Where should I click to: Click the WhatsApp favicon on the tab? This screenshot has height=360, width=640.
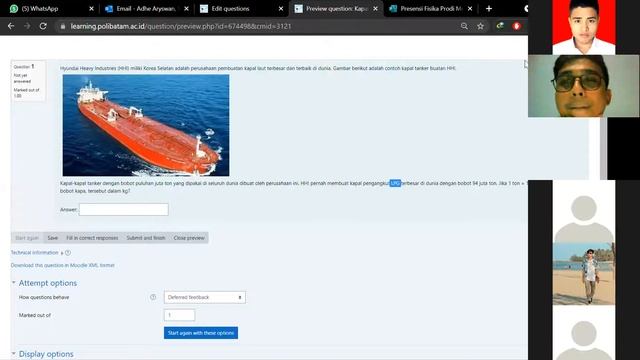(14, 9)
